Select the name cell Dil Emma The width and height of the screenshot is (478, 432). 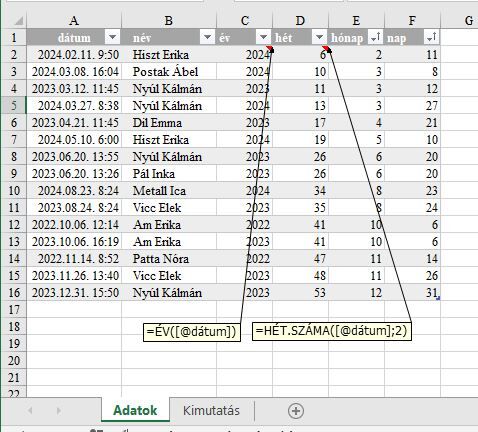[169, 122]
